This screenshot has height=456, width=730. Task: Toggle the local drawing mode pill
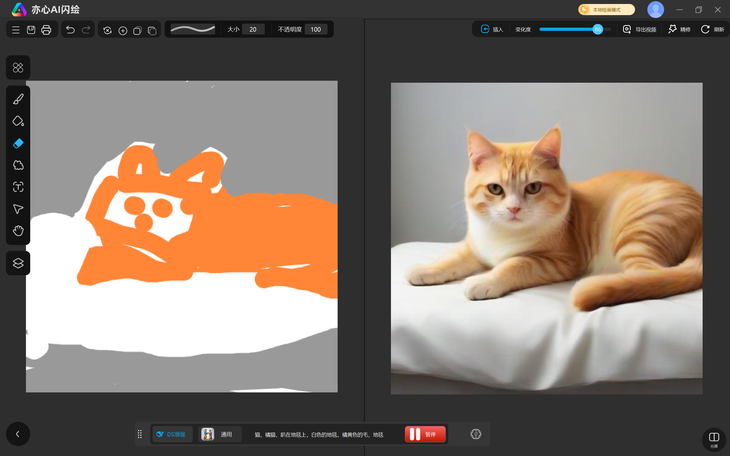point(606,9)
